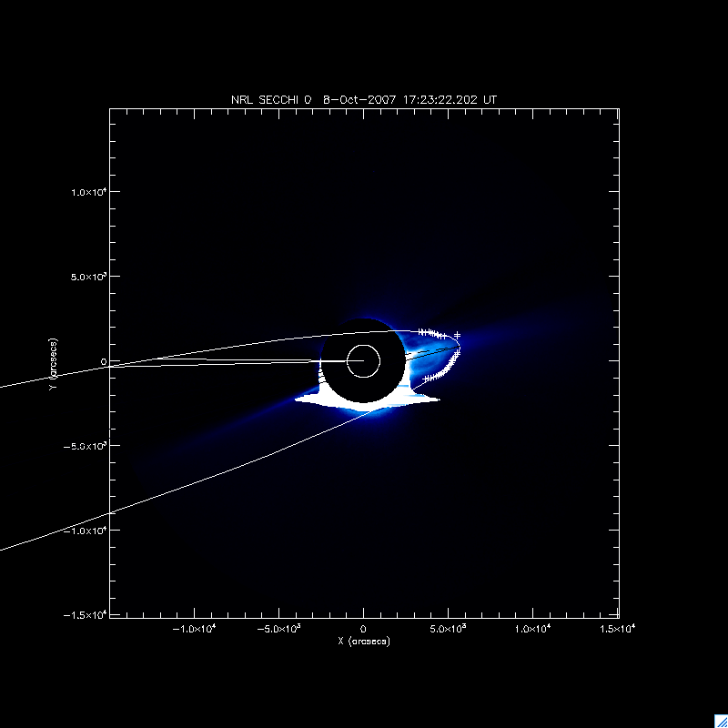Click the 1.0×10⁴ Y-axis tick label
728x728 pixels.
[87, 192]
